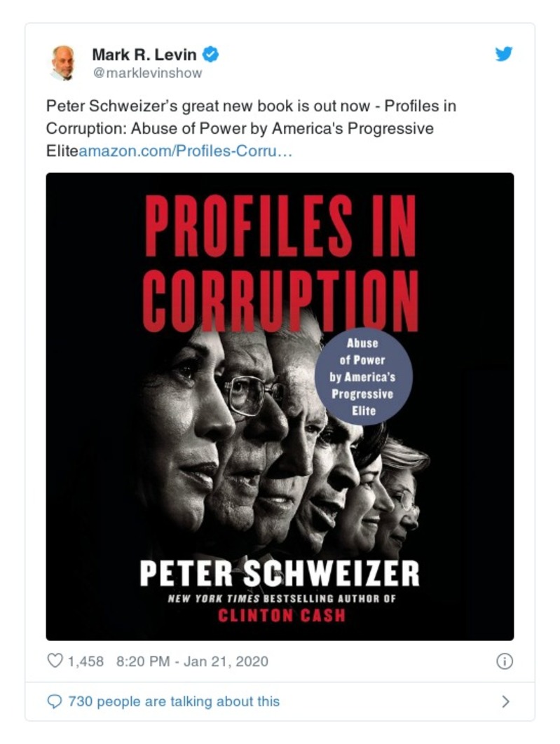
Task: Open "730 people are talking about this"
Action: [173, 701]
